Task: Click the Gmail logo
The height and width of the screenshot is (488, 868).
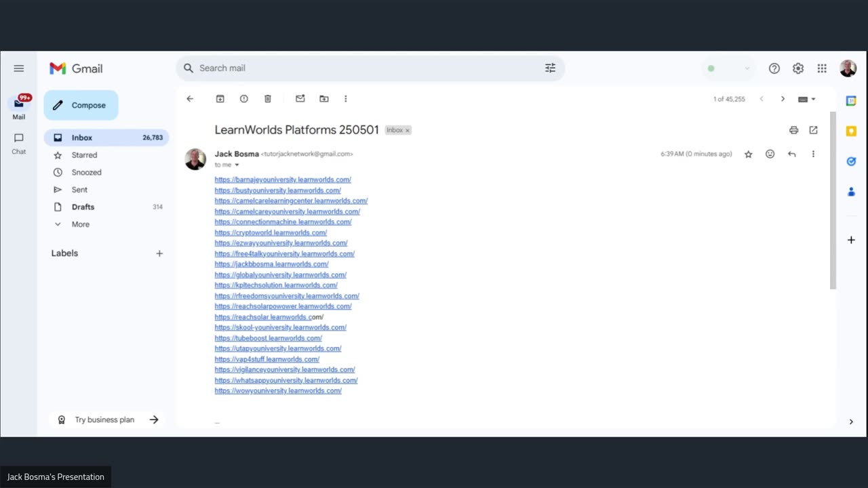Action: point(76,68)
